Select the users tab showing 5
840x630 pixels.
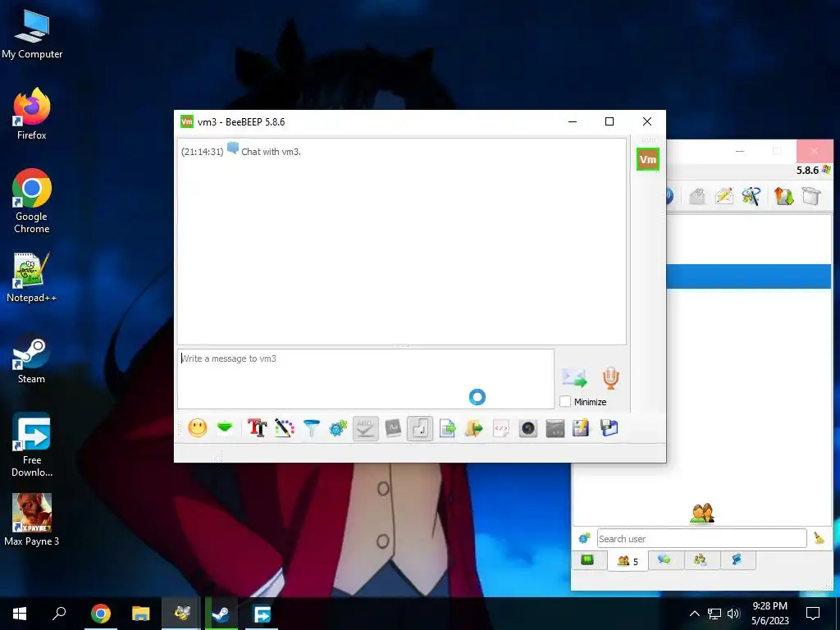tap(628, 561)
